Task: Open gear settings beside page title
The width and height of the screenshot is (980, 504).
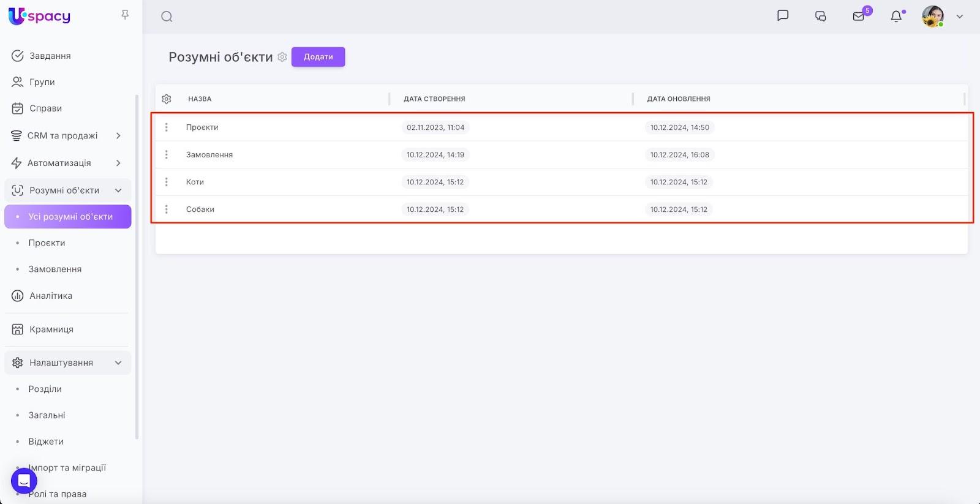Action: pos(282,57)
